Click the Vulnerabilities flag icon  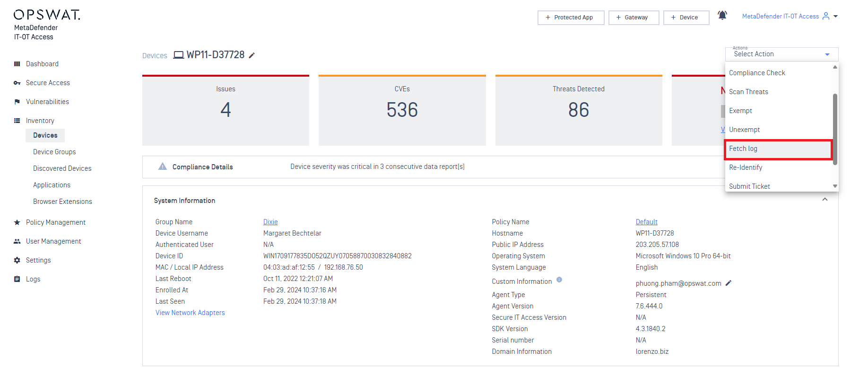click(17, 102)
